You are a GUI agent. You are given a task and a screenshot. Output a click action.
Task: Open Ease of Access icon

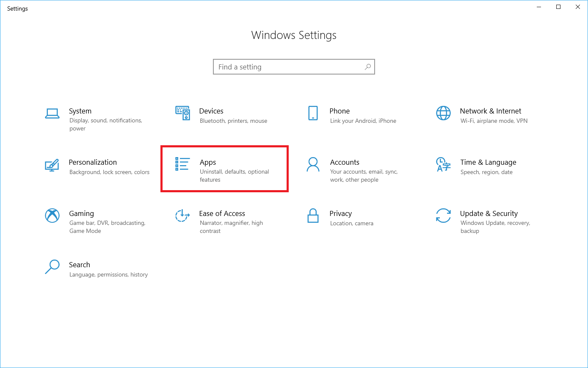click(x=182, y=216)
